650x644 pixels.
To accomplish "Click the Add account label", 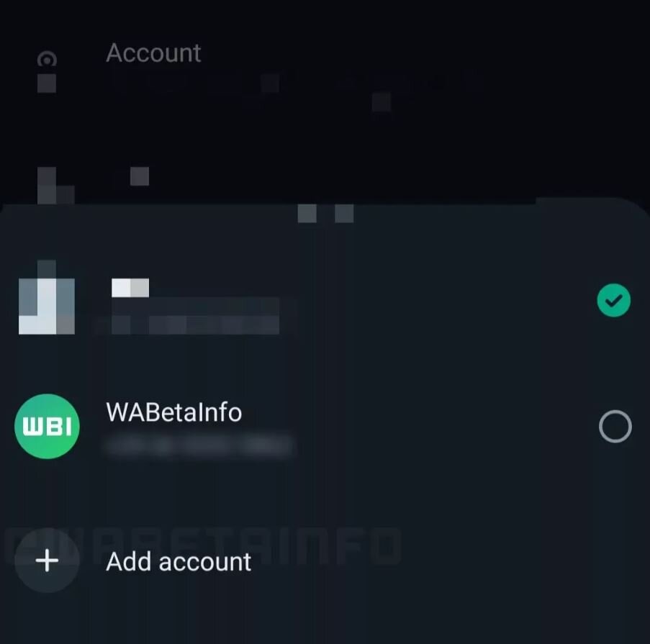I will click(x=179, y=561).
